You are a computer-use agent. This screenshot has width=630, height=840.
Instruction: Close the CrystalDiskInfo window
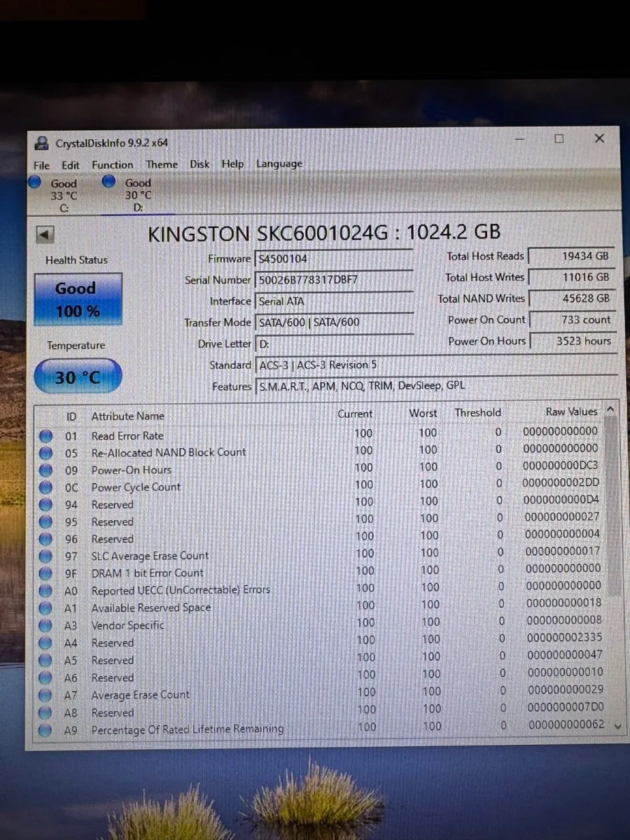[599, 139]
